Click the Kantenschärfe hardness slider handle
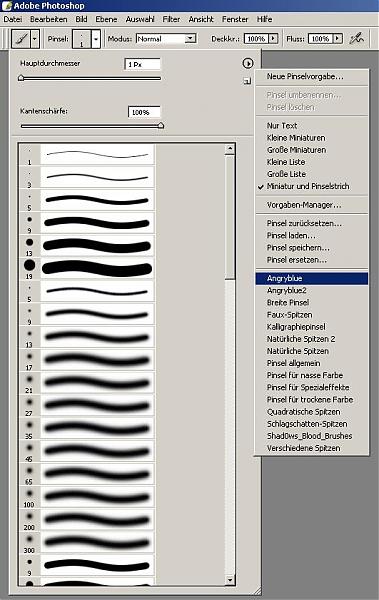This screenshot has width=379, height=600. (x=161, y=125)
